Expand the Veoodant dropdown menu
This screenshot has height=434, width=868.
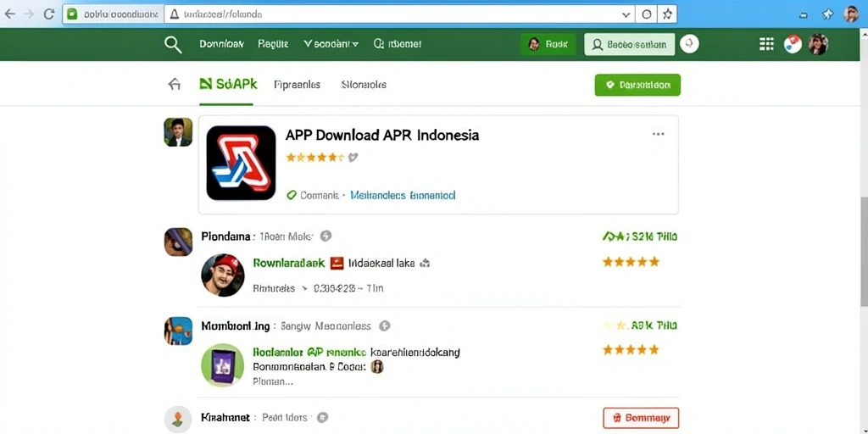[x=331, y=44]
